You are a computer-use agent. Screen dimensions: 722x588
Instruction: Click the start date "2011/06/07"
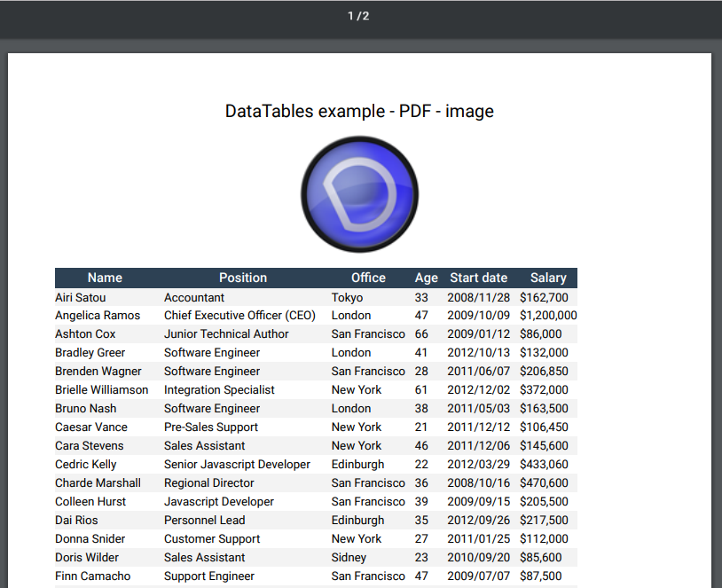(x=478, y=371)
